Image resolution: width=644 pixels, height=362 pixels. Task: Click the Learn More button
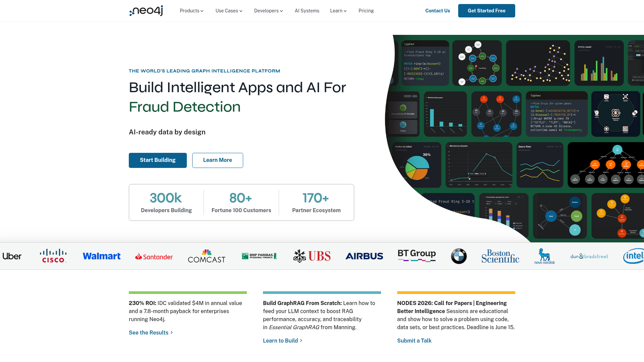coord(217,160)
